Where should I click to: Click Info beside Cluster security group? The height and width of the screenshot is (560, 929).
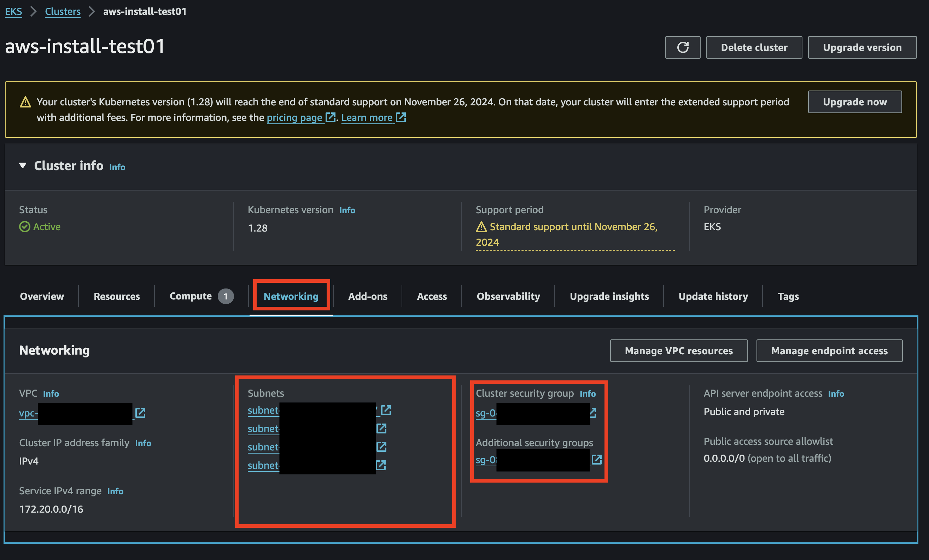(x=588, y=393)
